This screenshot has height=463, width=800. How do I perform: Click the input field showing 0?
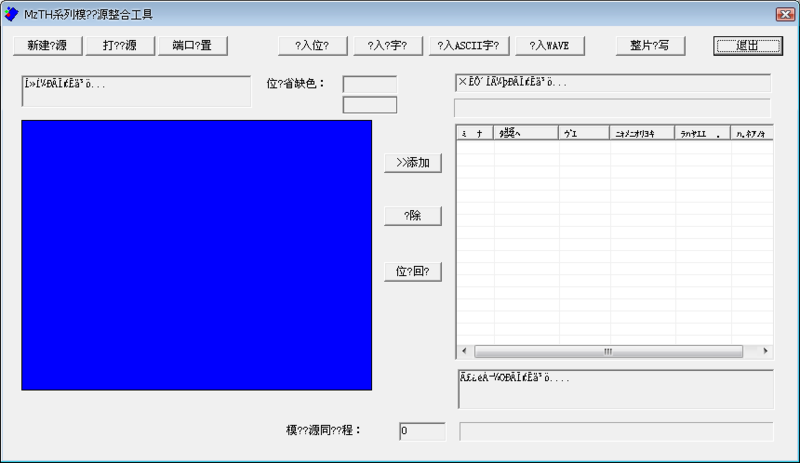[x=422, y=431]
